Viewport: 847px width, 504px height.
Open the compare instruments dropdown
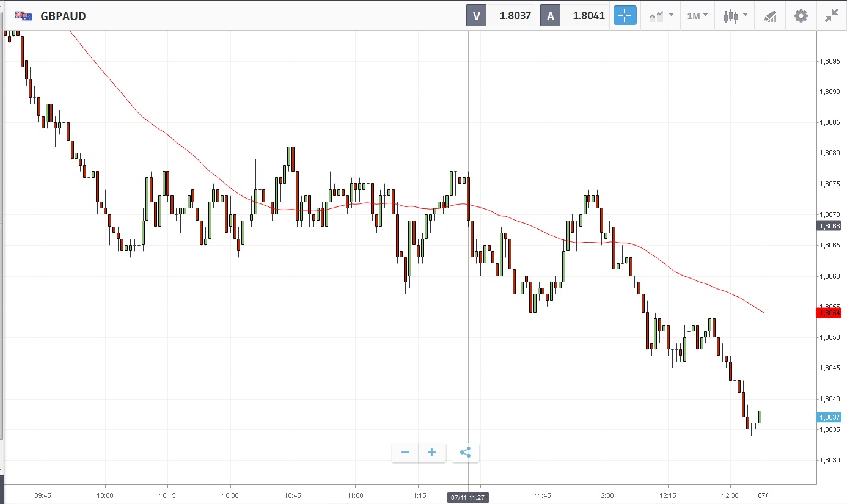pyautogui.click(x=662, y=16)
